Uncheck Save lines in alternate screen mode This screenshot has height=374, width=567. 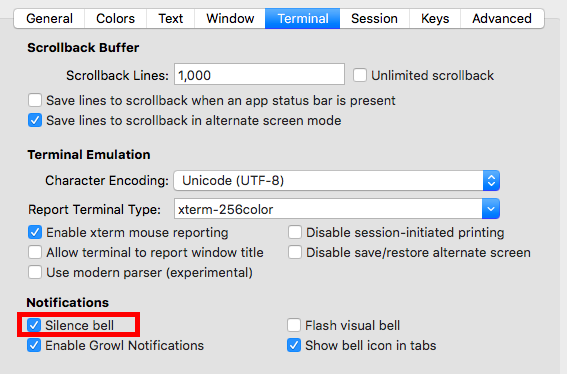pos(35,120)
